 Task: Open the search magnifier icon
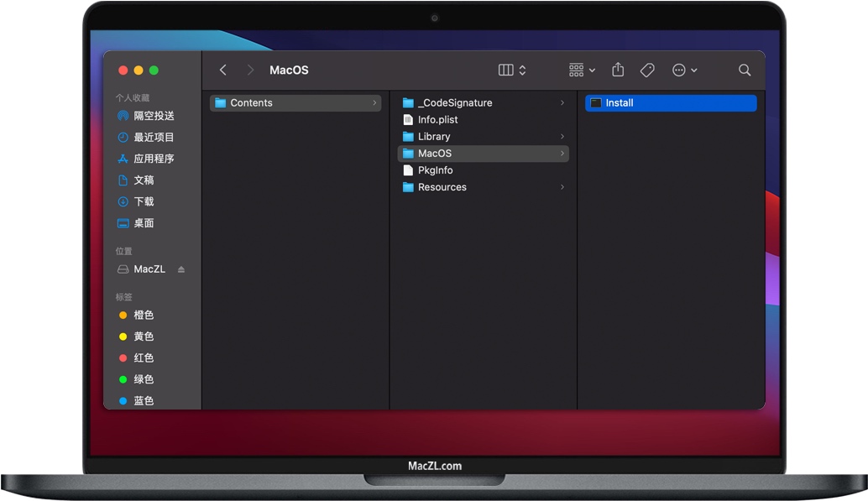pos(745,70)
